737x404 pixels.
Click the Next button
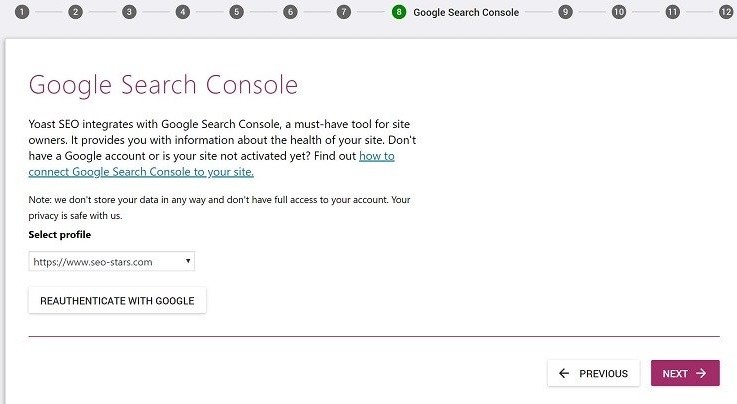click(x=685, y=373)
